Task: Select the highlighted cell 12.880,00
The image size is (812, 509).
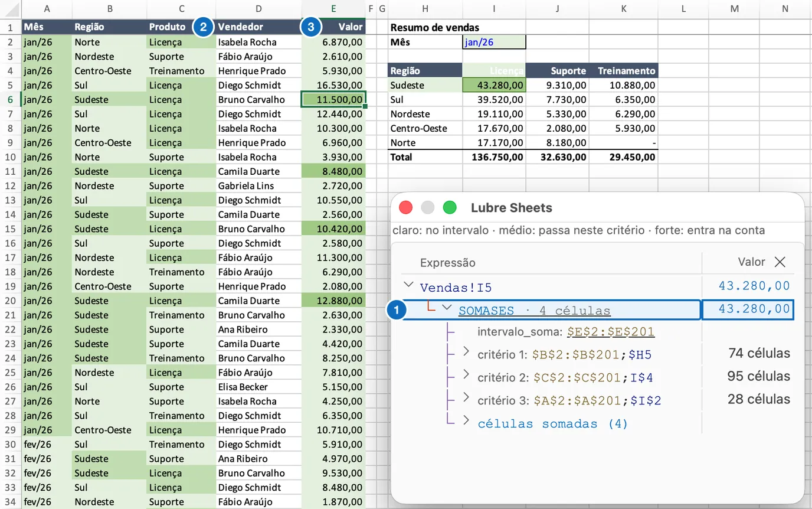Action: pyautogui.click(x=333, y=301)
